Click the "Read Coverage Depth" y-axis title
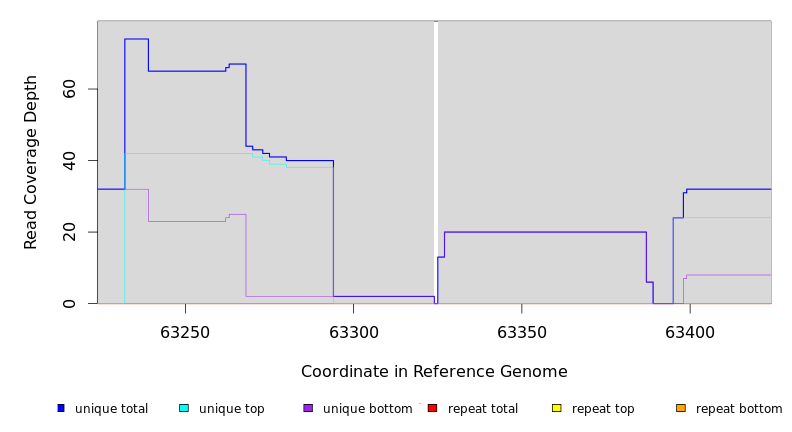The width and height of the screenshot is (792, 432). [x=31, y=162]
